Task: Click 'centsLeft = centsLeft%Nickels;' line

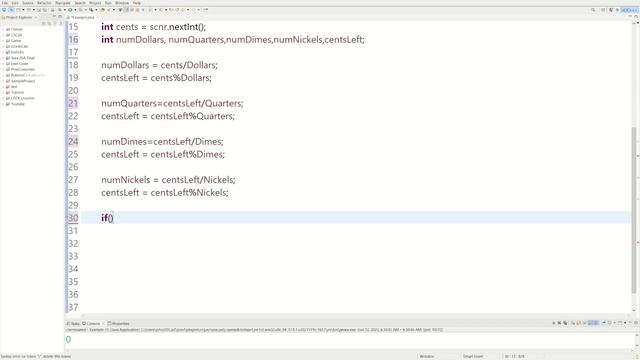Action: tap(164, 193)
